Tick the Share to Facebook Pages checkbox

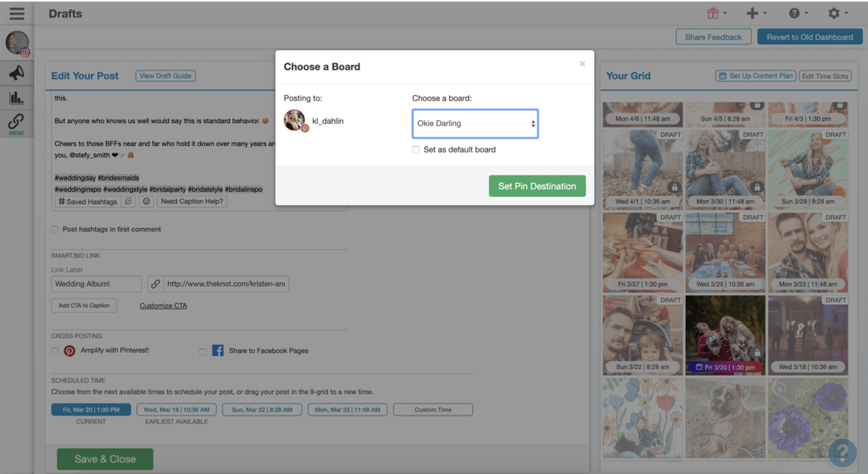tap(203, 351)
